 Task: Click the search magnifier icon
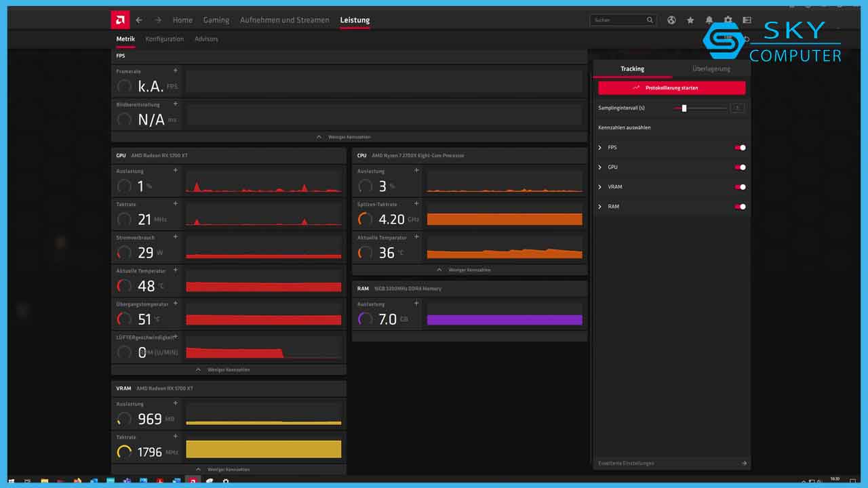pyautogui.click(x=650, y=20)
